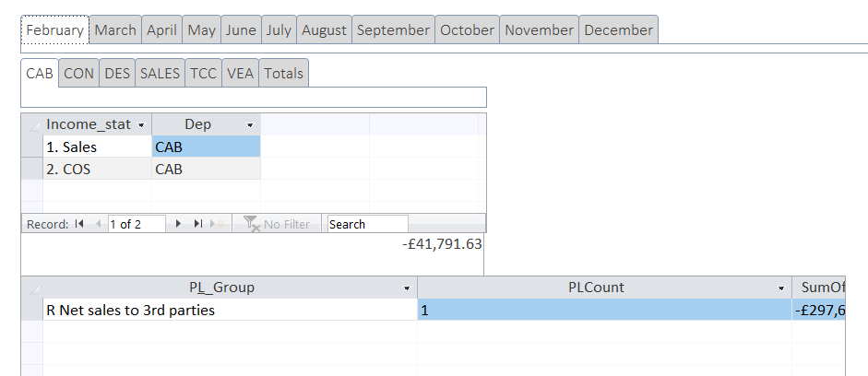This screenshot has height=376, width=868.
Task: Open the Dep column filter dropdown
Action: pyautogui.click(x=250, y=124)
